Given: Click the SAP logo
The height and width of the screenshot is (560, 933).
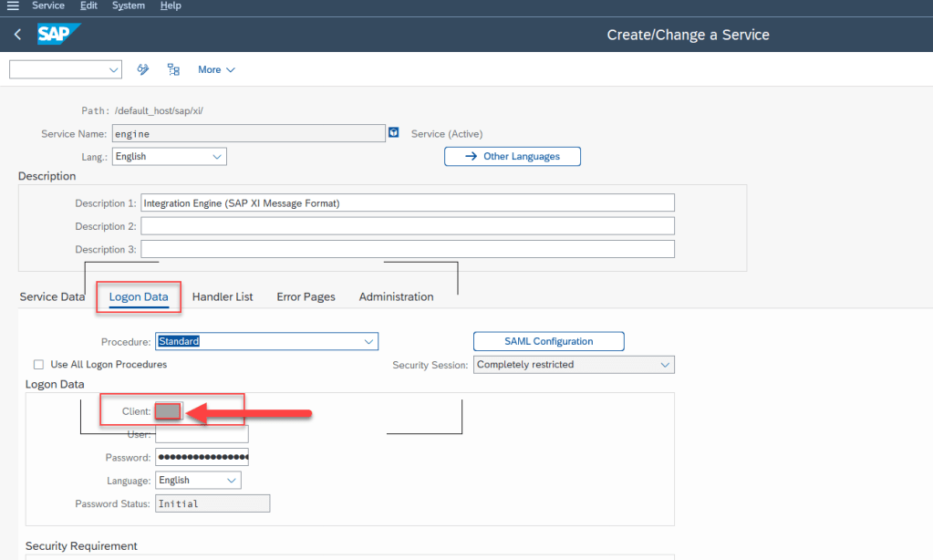Looking at the screenshot, I should click(x=57, y=35).
